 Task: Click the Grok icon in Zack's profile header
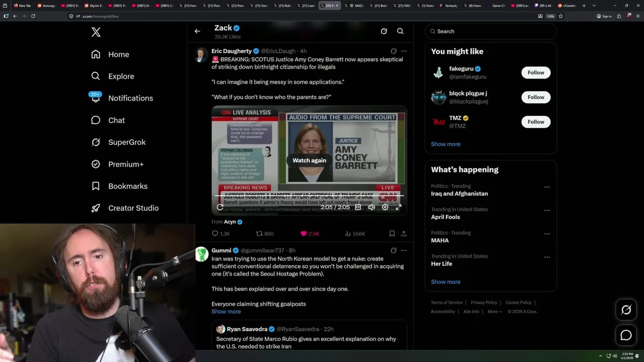[384, 31]
